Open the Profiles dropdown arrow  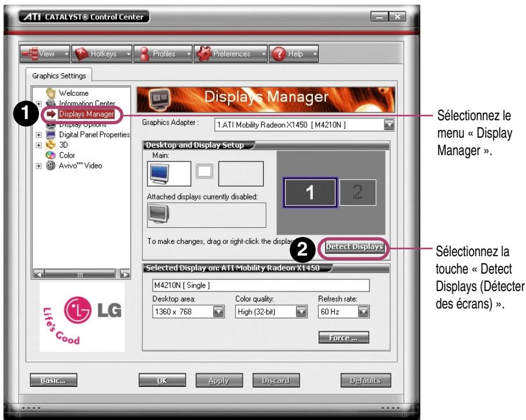pos(189,53)
